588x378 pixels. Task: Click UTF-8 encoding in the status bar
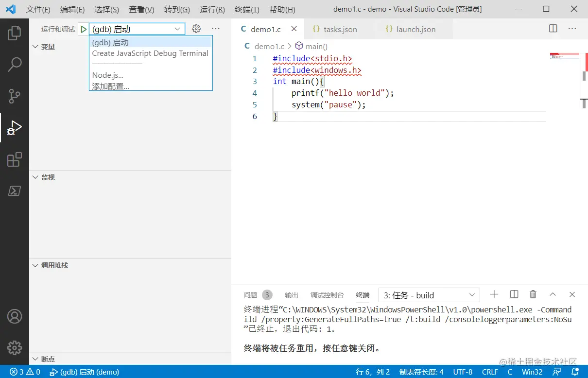[463, 372]
